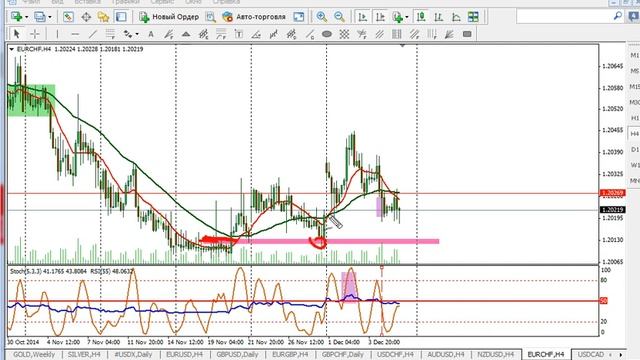
Task: Open the Сервис menu
Action: click(x=162, y=2)
